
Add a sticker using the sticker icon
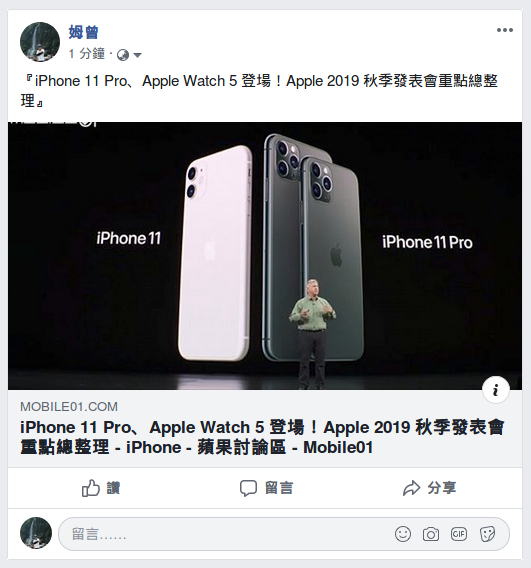coord(487,534)
